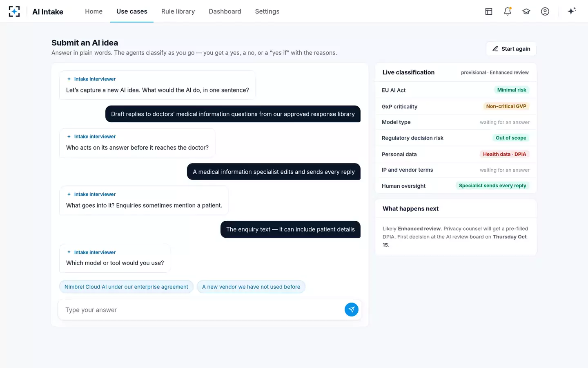This screenshot has width=588, height=368.
Task: Click the Human oversight row label
Action: (403, 186)
